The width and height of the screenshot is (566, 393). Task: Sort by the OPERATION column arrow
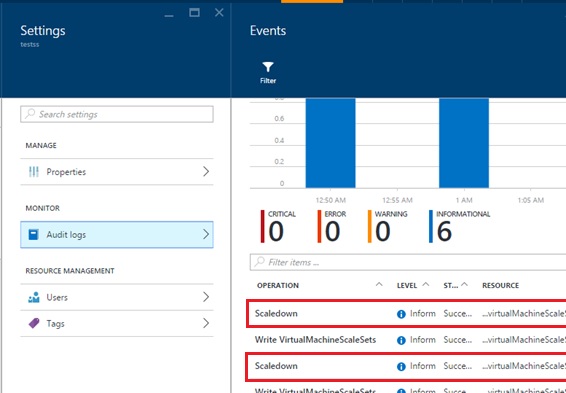tap(379, 284)
